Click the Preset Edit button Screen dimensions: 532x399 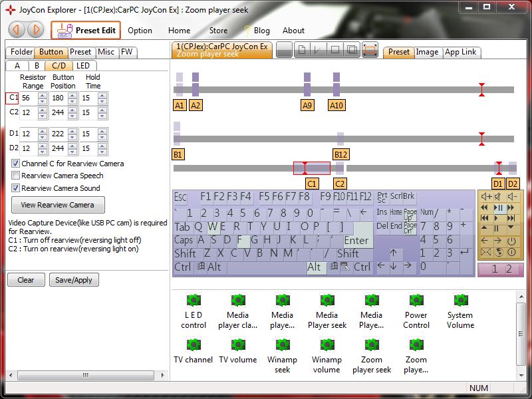(x=86, y=30)
